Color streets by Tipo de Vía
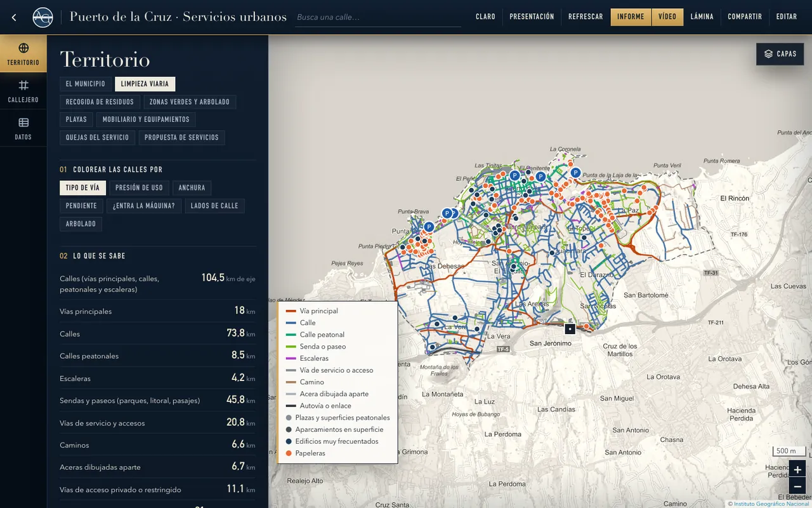This screenshot has width=812, height=508. coord(82,188)
